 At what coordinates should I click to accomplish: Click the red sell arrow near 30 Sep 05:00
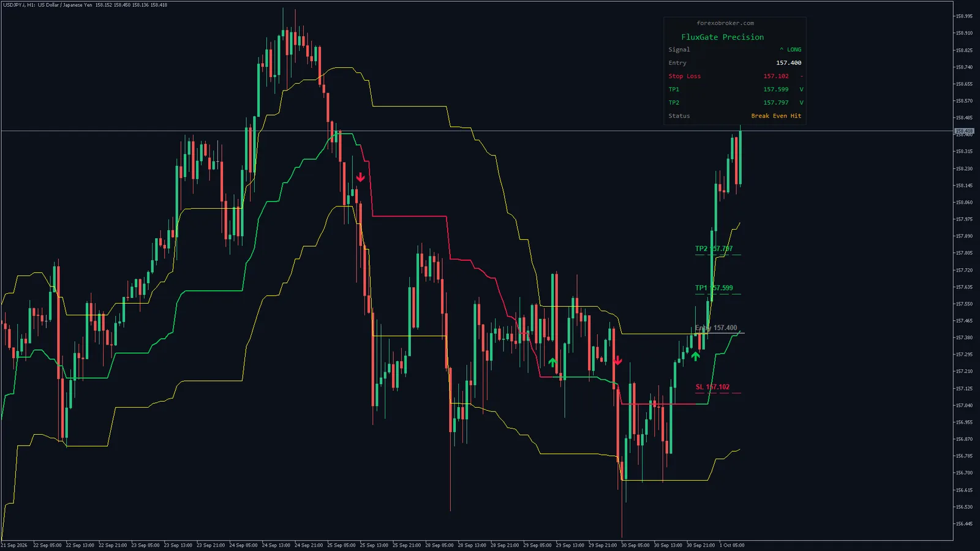617,361
